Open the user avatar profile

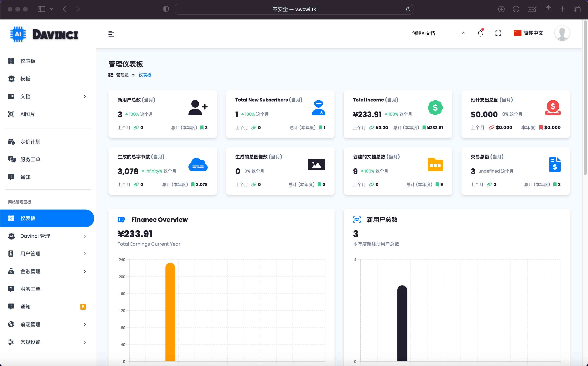point(562,33)
